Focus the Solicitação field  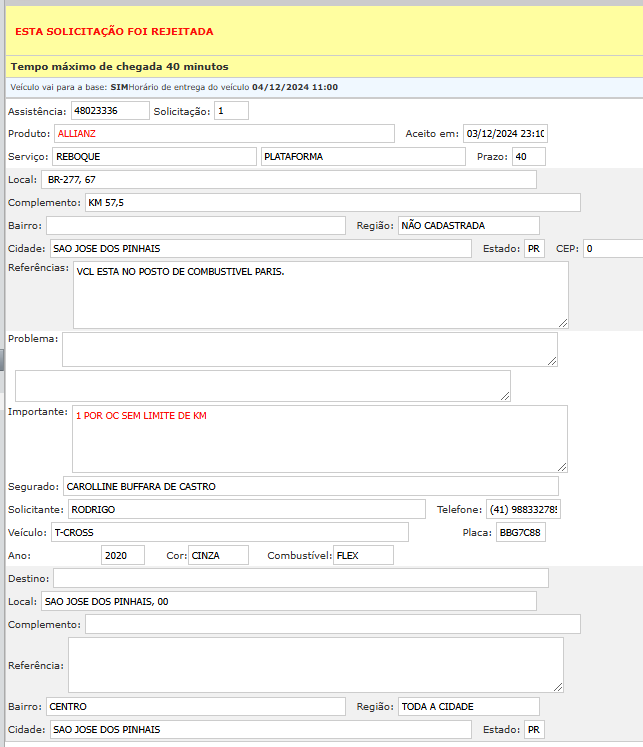(x=231, y=110)
